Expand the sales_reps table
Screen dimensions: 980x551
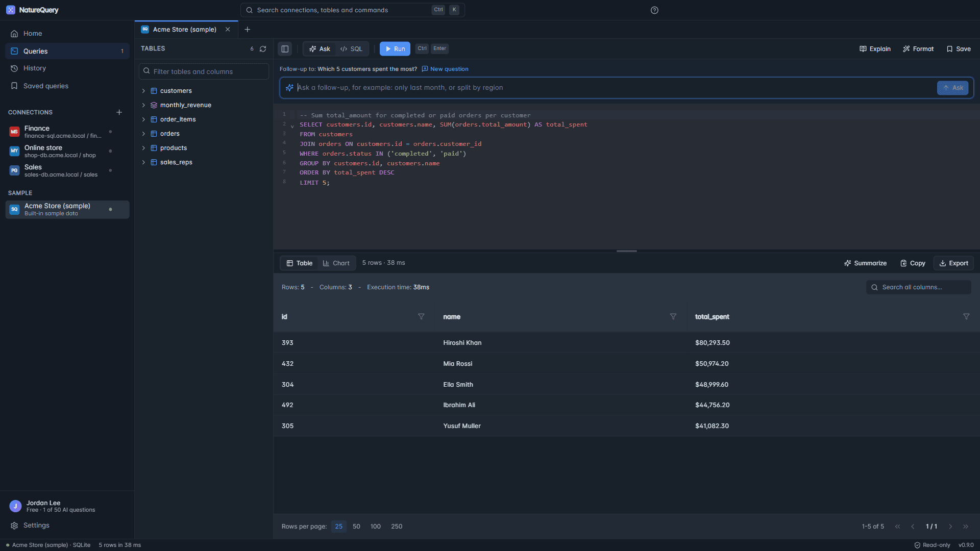pos(143,162)
